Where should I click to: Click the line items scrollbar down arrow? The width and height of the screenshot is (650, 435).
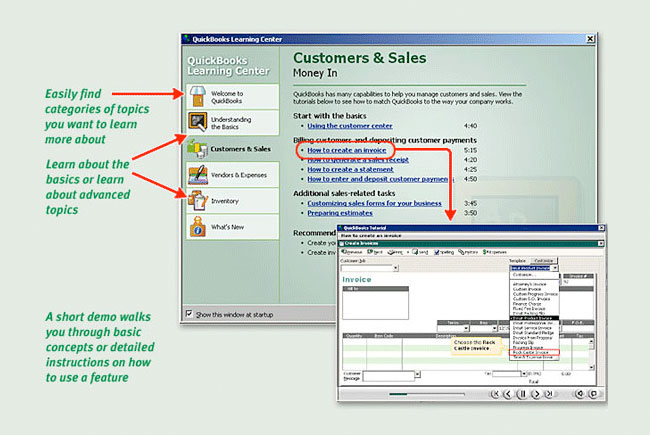592,367
